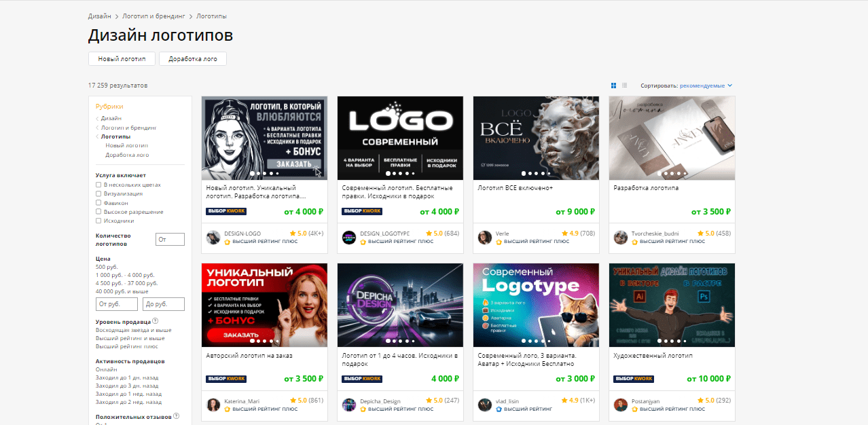The width and height of the screenshot is (868, 425).
Task: Click the help icon beside Положительных отзывов
Action: click(x=177, y=416)
